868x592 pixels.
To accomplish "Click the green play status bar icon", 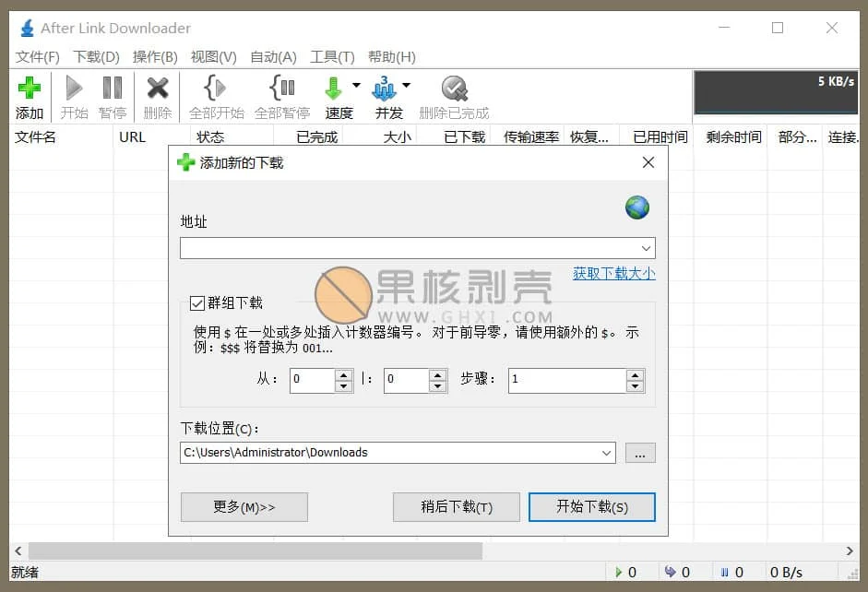I will click(x=619, y=572).
